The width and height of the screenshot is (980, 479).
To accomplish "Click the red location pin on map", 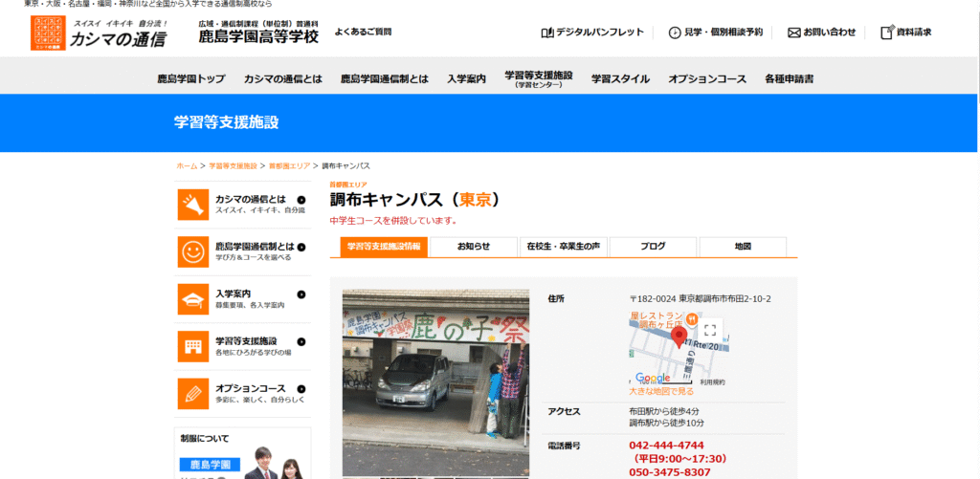I will 679,337.
